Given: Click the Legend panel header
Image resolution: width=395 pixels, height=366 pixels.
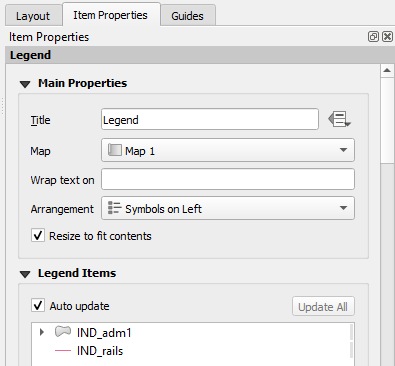Looking at the screenshot, I should click(x=200, y=55).
